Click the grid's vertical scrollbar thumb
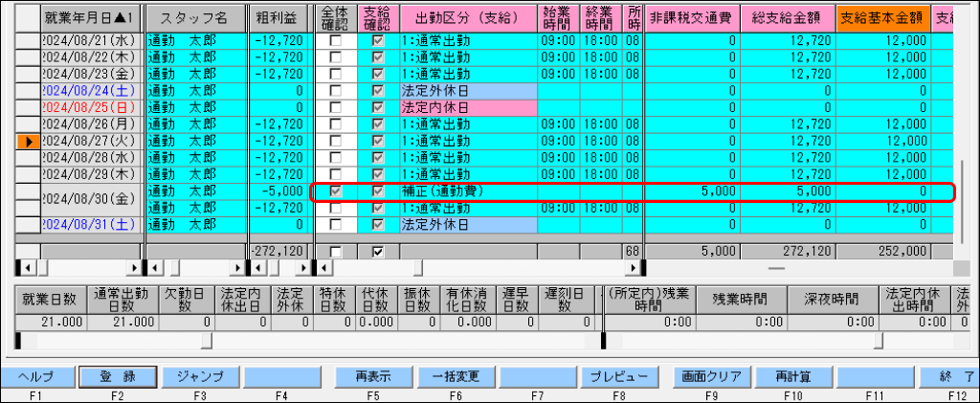The height and width of the screenshot is (403, 980). [961, 202]
